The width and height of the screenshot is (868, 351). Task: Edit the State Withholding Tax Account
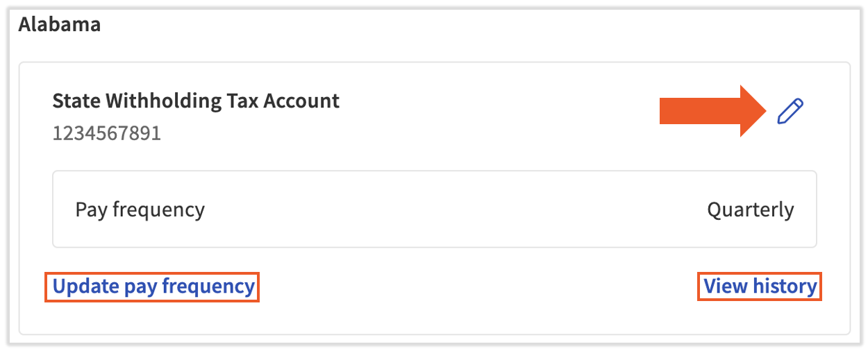[x=790, y=111]
